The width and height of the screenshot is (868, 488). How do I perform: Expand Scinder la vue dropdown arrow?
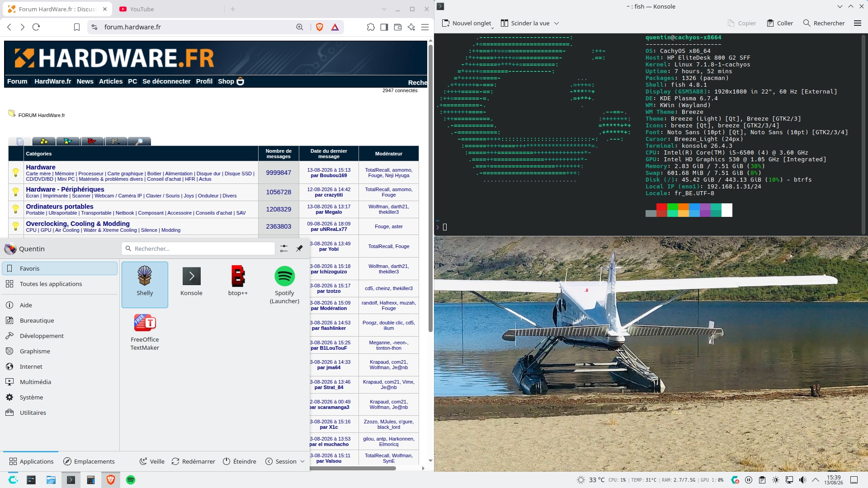557,23
